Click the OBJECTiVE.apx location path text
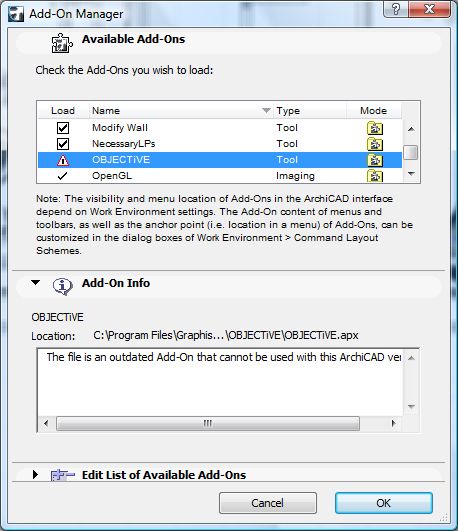 [226, 335]
